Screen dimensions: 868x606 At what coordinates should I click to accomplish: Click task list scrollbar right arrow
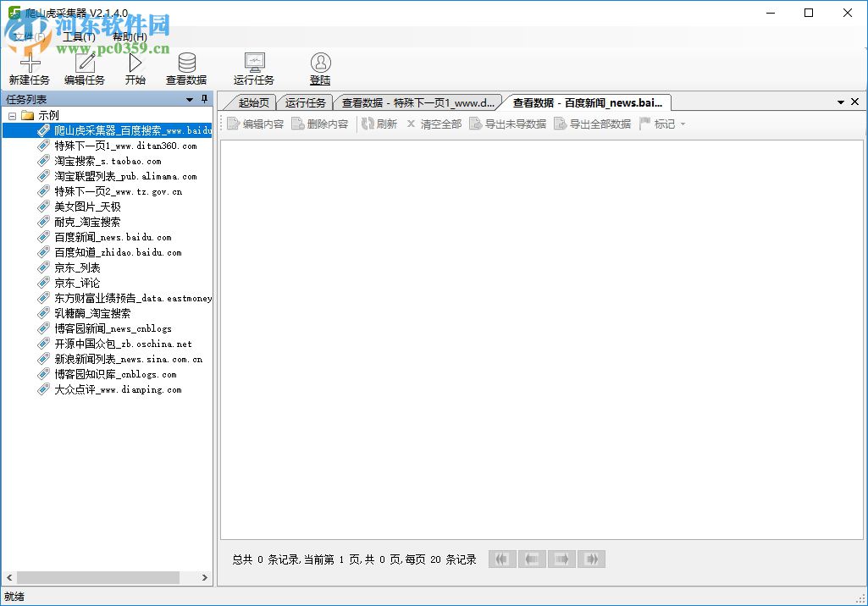coord(205,577)
